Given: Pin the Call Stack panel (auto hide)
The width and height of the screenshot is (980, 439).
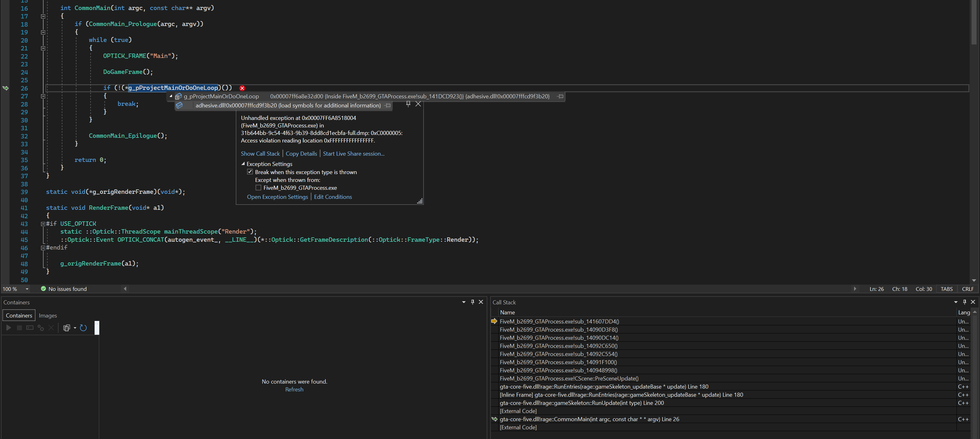Looking at the screenshot, I should (x=964, y=302).
